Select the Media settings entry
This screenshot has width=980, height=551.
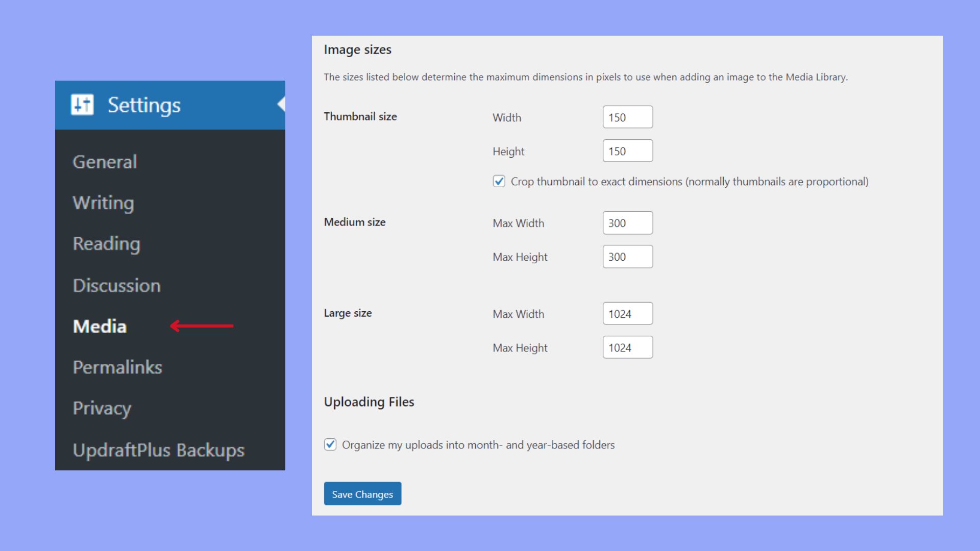click(100, 326)
